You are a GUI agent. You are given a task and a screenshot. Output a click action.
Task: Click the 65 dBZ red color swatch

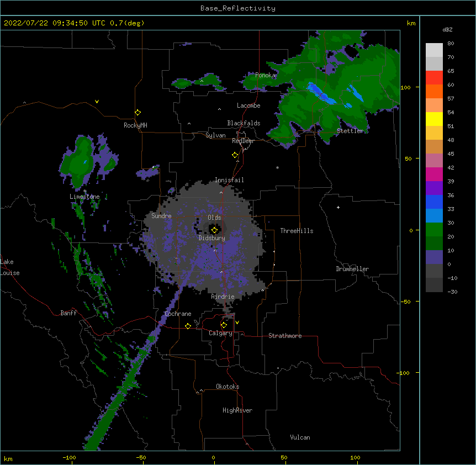pos(434,78)
